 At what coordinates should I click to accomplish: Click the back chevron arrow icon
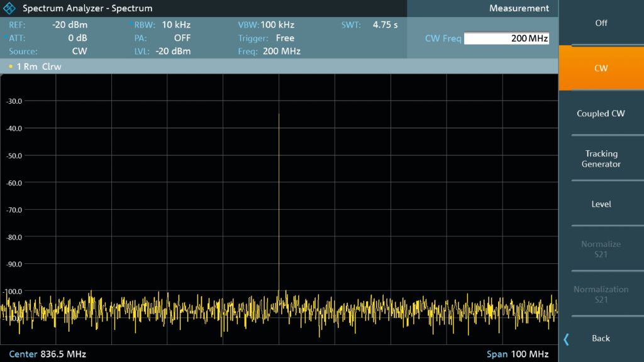(x=567, y=339)
